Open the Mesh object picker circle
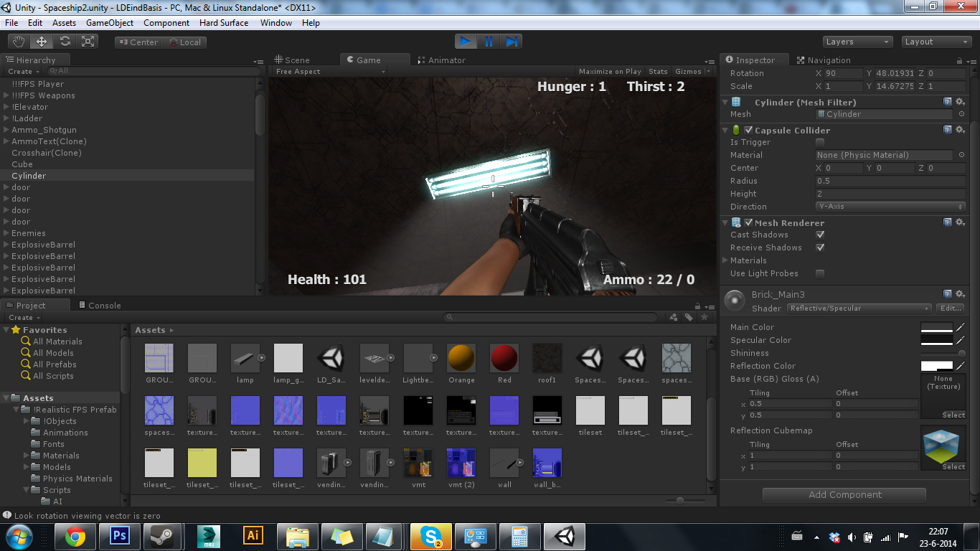 [x=961, y=114]
